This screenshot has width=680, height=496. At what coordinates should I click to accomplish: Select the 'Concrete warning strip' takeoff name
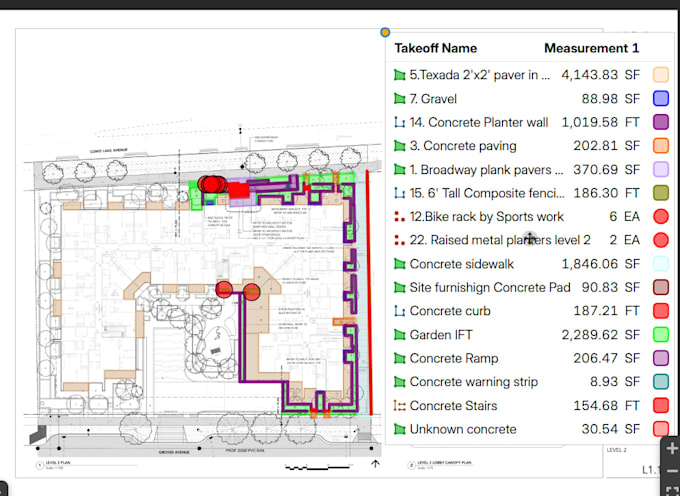pos(474,382)
